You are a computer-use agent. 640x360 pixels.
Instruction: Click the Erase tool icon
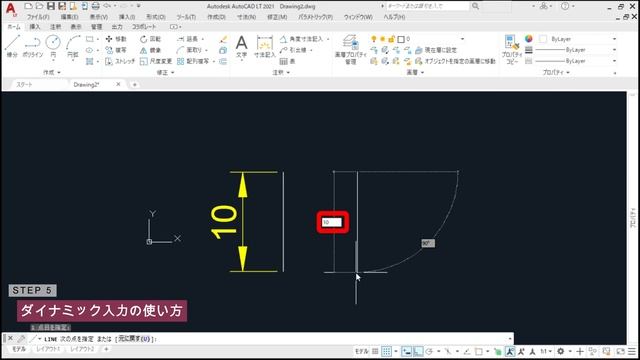(x=223, y=39)
